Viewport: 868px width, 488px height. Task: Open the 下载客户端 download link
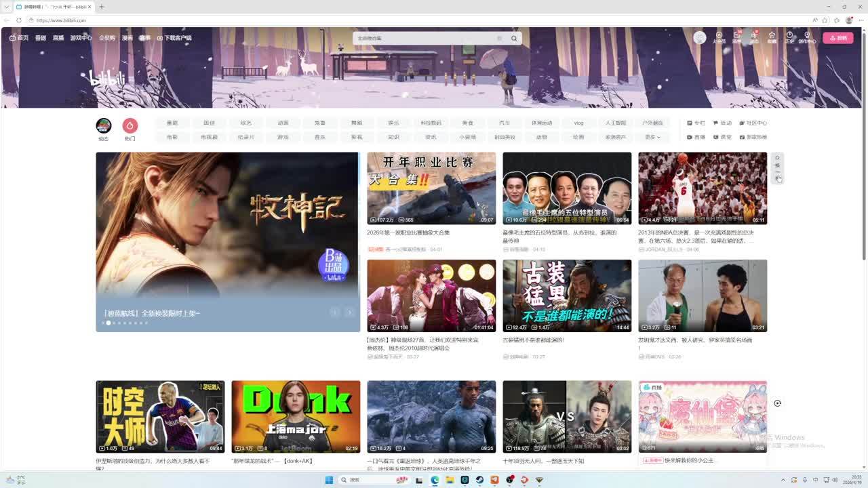pyautogui.click(x=174, y=38)
